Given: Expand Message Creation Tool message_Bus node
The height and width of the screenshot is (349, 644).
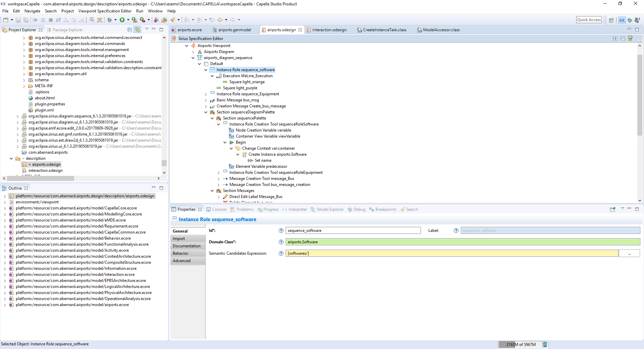Looking at the screenshot, I should pyautogui.click(x=219, y=179).
